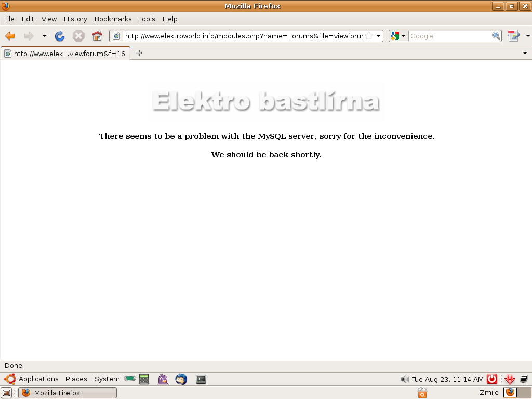Toggle show desktop button in the taskbar

(6, 393)
